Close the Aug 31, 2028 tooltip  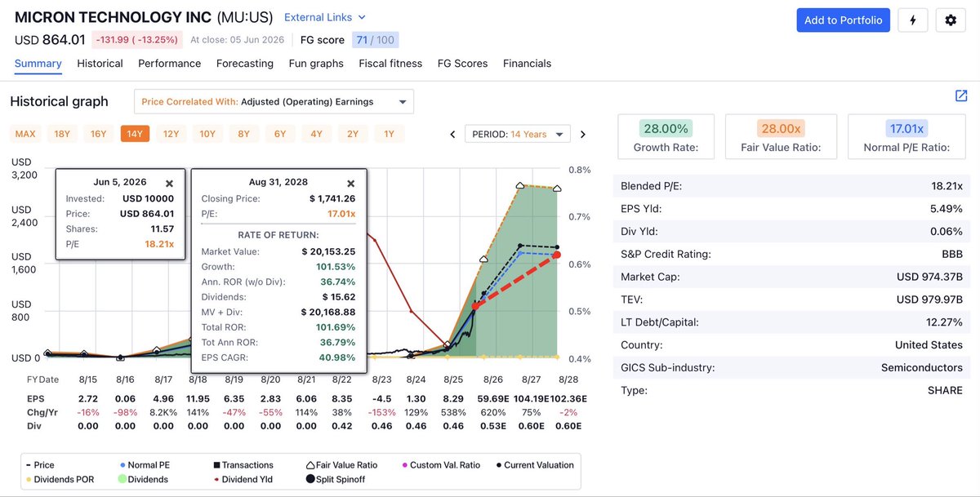click(x=350, y=184)
